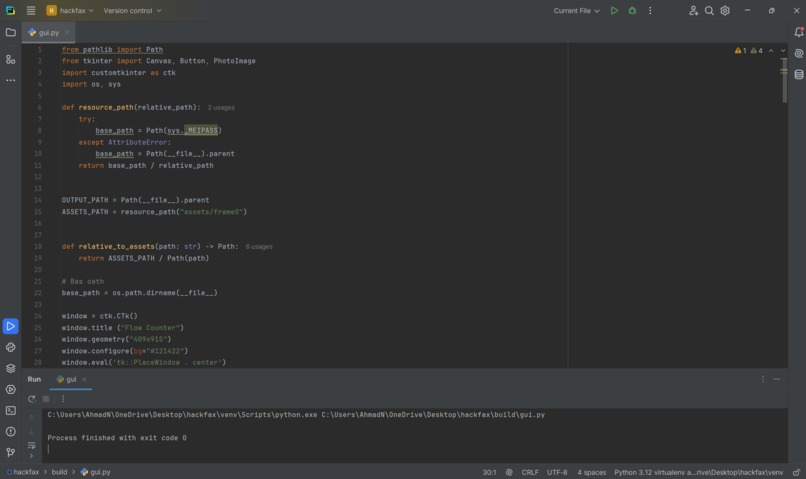Open the Database tool window icon
The image size is (806, 479).
[x=798, y=75]
